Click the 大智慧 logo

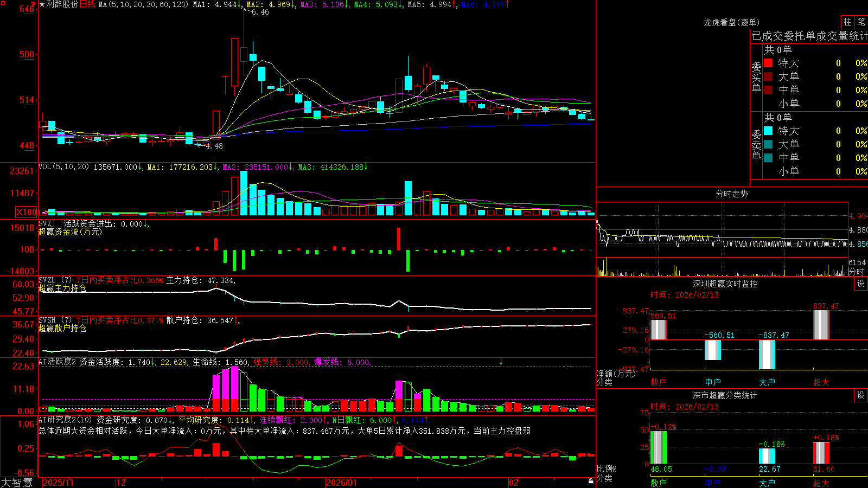pyautogui.click(x=17, y=482)
